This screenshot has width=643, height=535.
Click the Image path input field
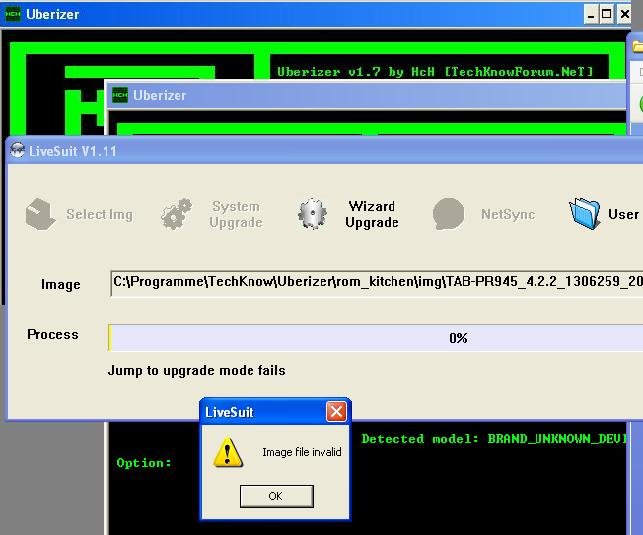coord(376,283)
